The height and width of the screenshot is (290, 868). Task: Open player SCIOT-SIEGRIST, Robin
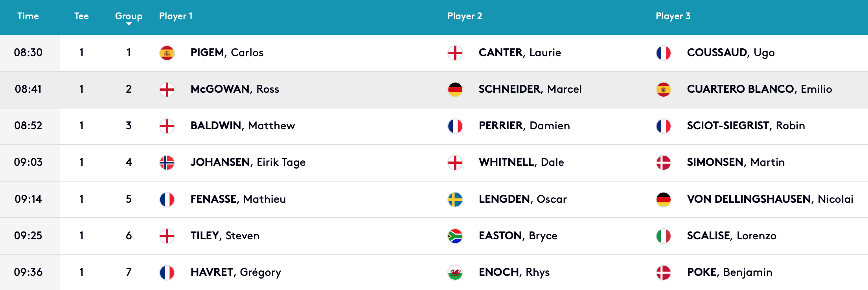click(746, 126)
